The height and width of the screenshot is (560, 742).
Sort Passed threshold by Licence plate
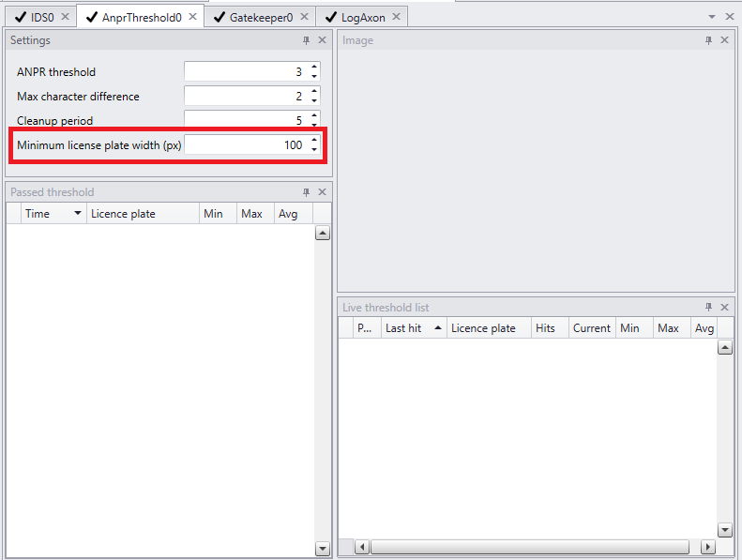pyautogui.click(x=143, y=214)
